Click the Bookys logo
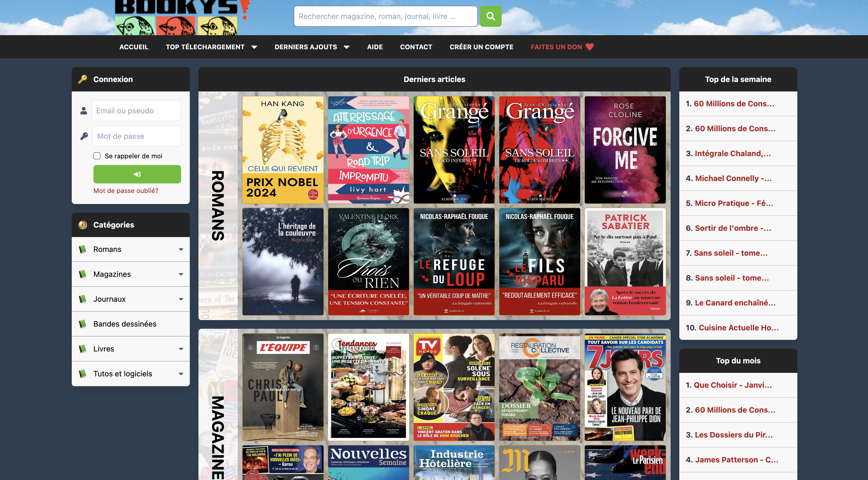The width and height of the screenshot is (868, 480). tap(182, 18)
